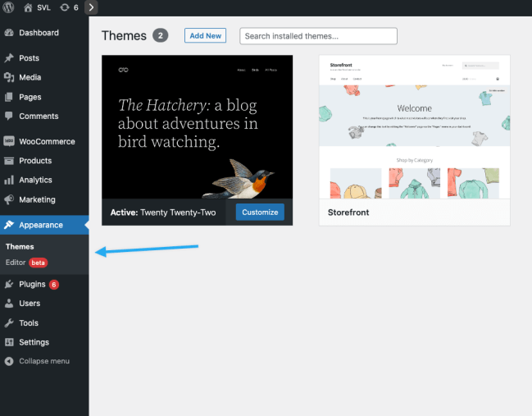Click the Appearance paintbrush icon
The width and height of the screenshot is (532, 416).
pos(9,225)
